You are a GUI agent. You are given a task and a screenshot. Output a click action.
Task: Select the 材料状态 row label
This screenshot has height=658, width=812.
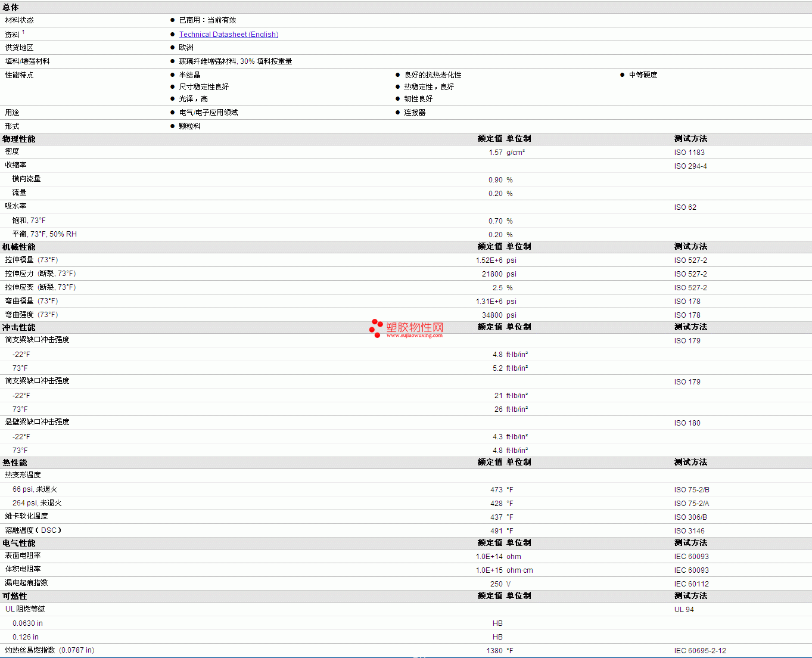click(x=20, y=20)
